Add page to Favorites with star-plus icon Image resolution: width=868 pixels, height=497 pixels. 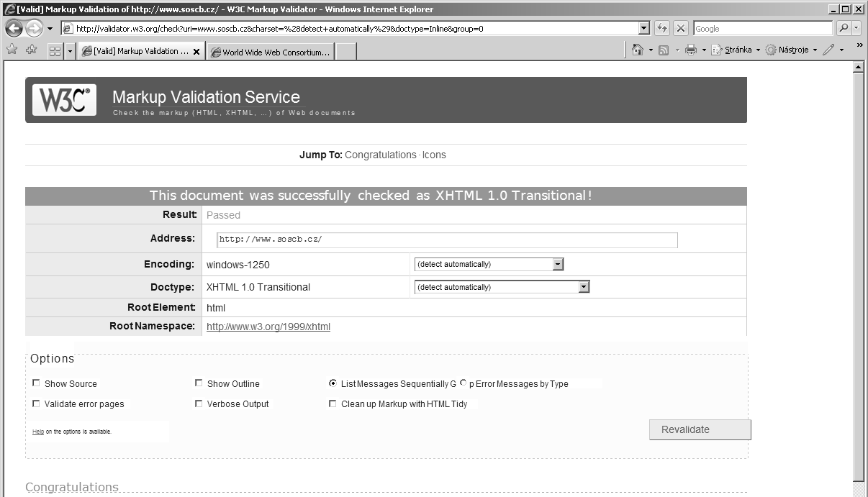(x=31, y=50)
